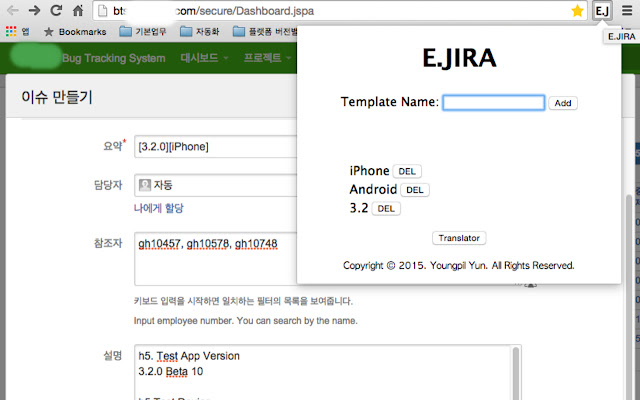Delete the 3.2 template
The width and height of the screenshot is (640, 400).
[x=386, y=209]
